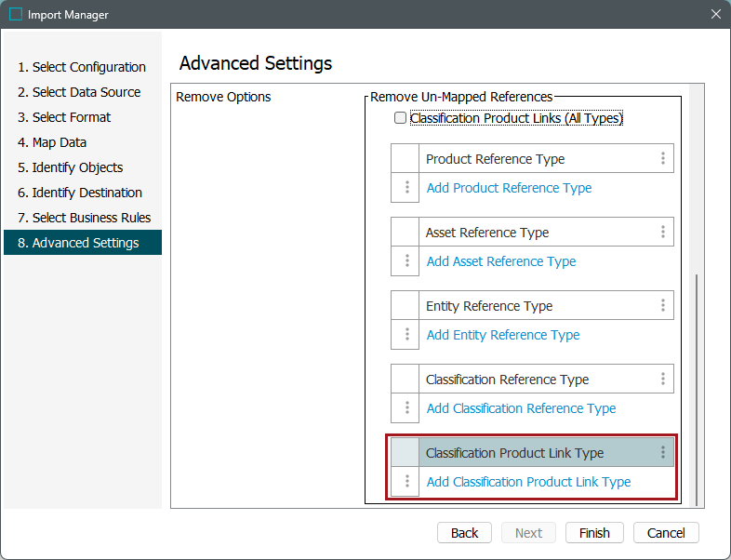Image resolution: width=731 pixels, height=560 pixels.
Task: Click the Product Reference Type kebab menu icon
Action: point(663,159)
